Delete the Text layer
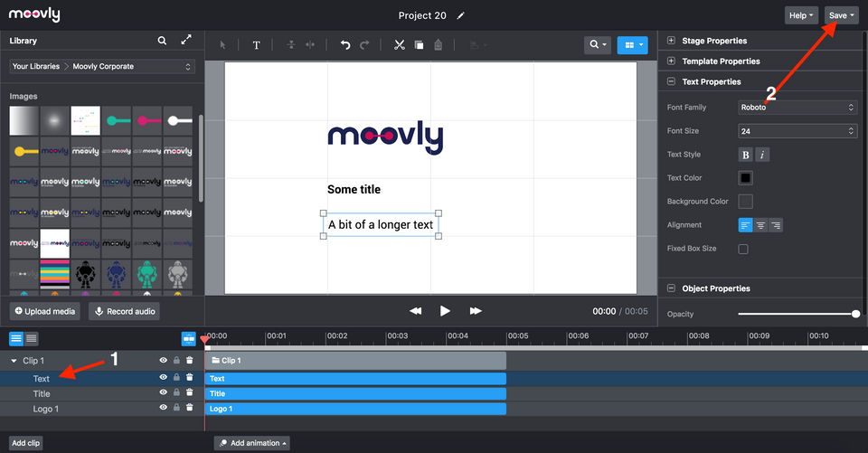Screen dimensions: 868x453 click(189, 377)
